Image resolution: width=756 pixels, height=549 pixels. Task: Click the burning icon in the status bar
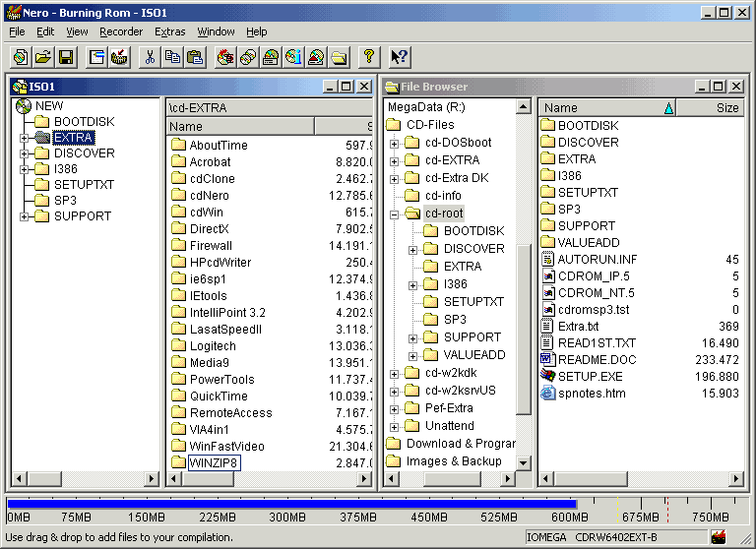[719, 537]
